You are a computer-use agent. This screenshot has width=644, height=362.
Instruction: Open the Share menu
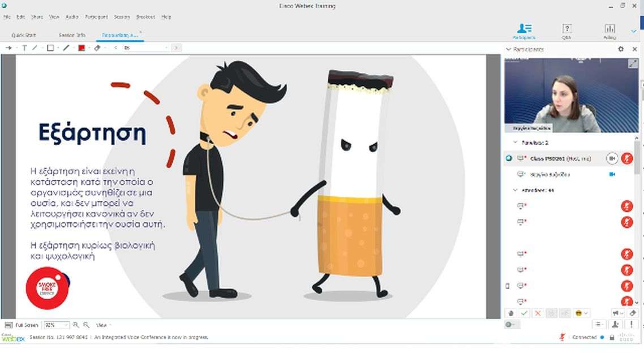37,17
